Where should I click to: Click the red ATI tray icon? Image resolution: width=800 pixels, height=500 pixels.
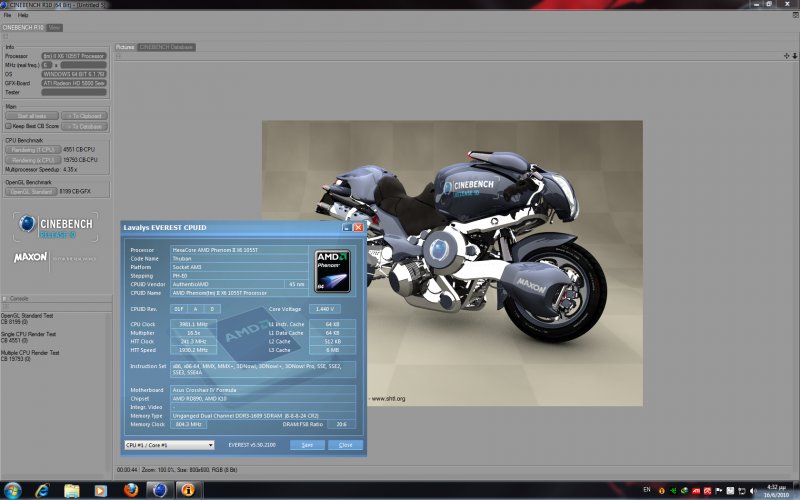point(696,491)
